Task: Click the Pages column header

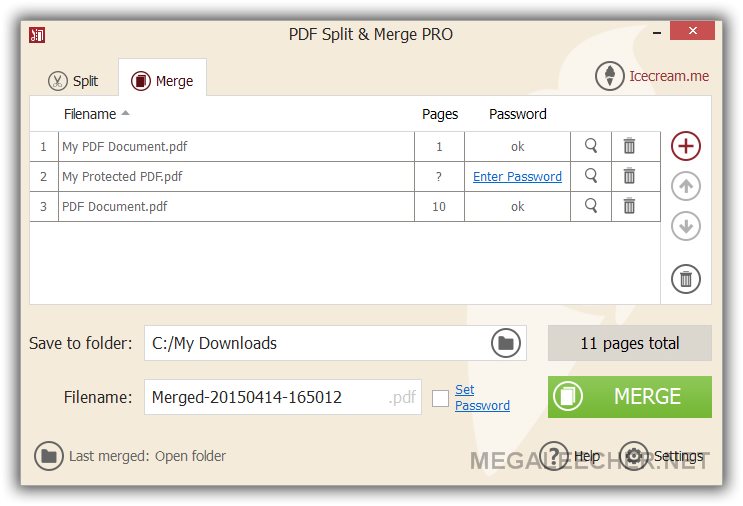Action: pyautogui.click(x=440, y=114)
